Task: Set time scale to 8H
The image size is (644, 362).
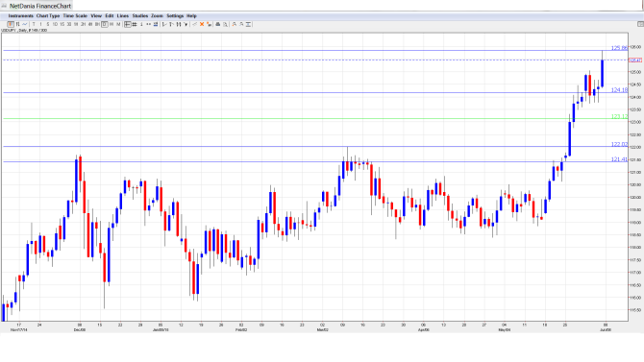Action: click(97, 25)
